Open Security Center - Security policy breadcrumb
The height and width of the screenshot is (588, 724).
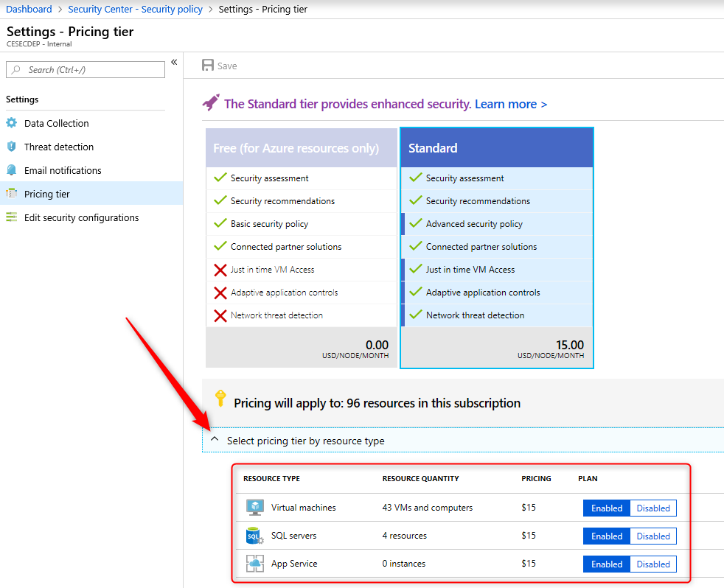[x=135, y=10]
